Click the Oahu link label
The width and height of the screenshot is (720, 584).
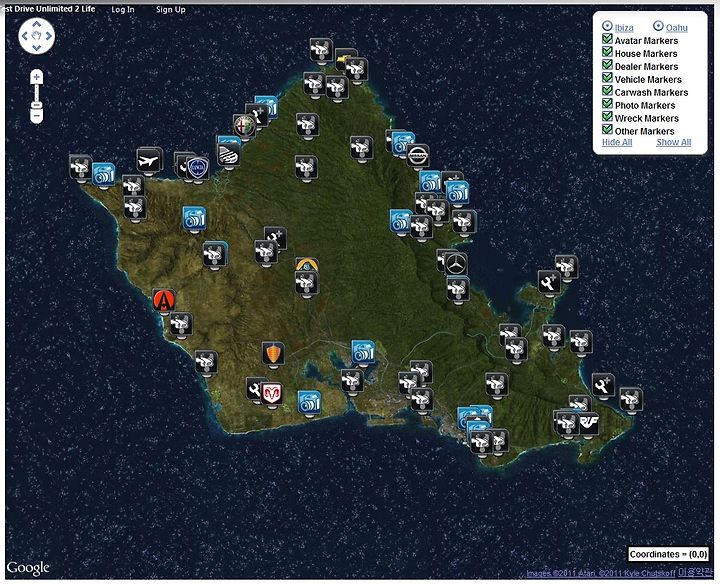[x=677, y=28]
